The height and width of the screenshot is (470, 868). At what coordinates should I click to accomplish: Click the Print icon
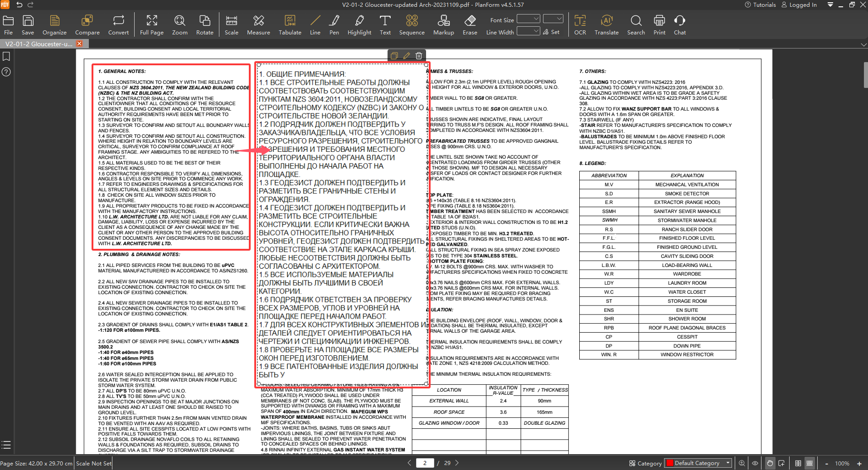coord(659,25)
